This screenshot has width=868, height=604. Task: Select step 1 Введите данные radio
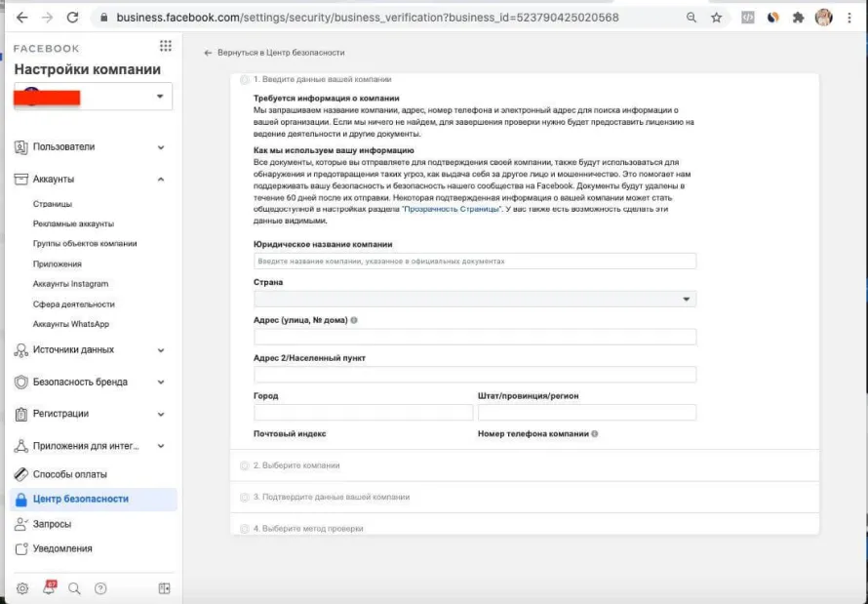point(244,80)
